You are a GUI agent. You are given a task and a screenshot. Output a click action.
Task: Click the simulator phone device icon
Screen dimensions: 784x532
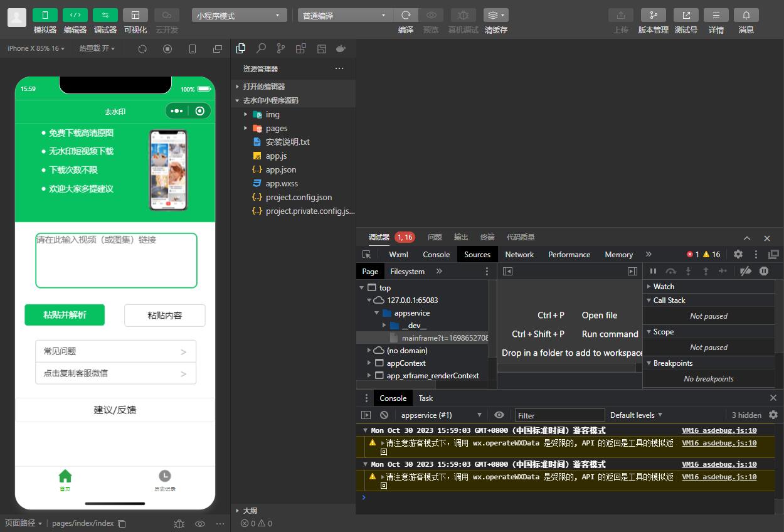point(193,49)
